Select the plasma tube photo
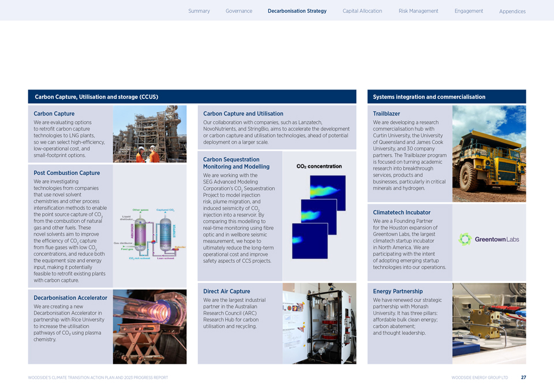 [149, 326]
